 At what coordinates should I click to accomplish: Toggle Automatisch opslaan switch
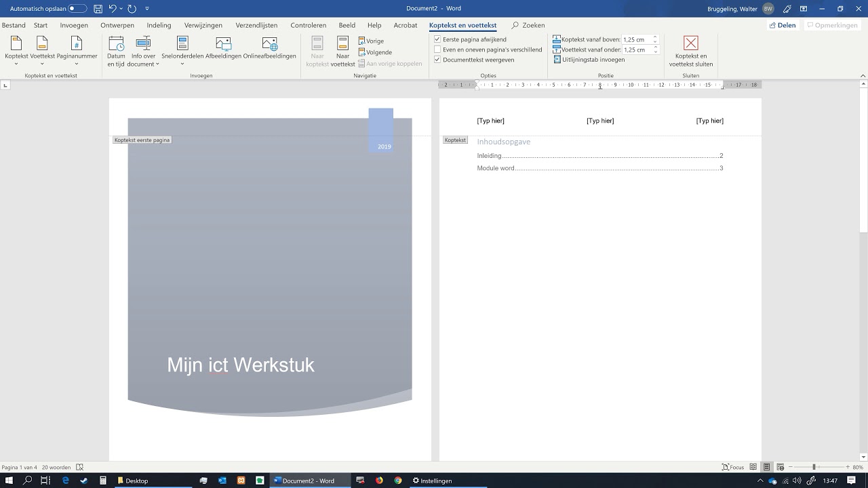[x=77, y=8]
